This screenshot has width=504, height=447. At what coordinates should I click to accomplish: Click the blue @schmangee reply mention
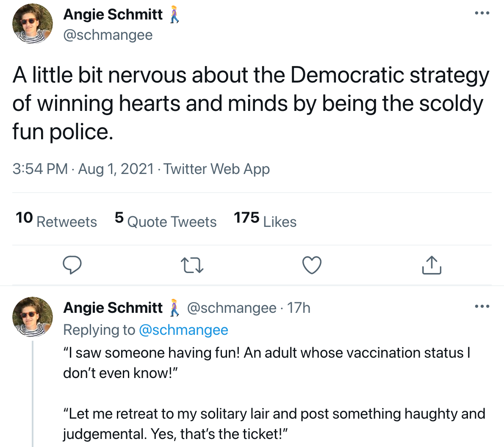(183, 330)
